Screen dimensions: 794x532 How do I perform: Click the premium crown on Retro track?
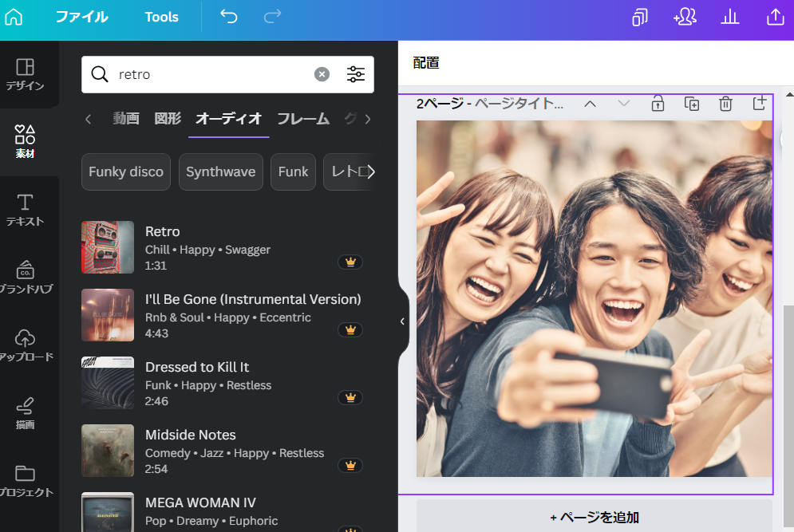point(350,262)
